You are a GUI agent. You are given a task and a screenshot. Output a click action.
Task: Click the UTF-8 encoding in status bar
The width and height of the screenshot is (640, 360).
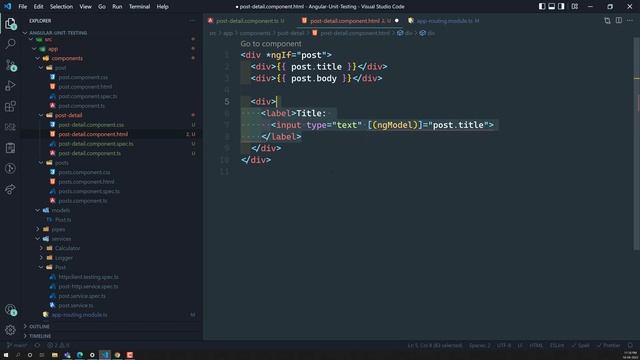point(504,345)
